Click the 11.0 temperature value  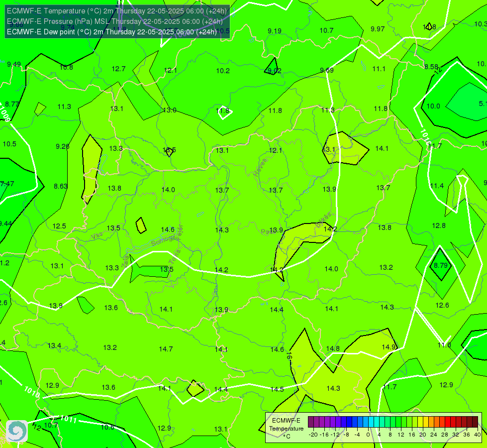point(444,345)
